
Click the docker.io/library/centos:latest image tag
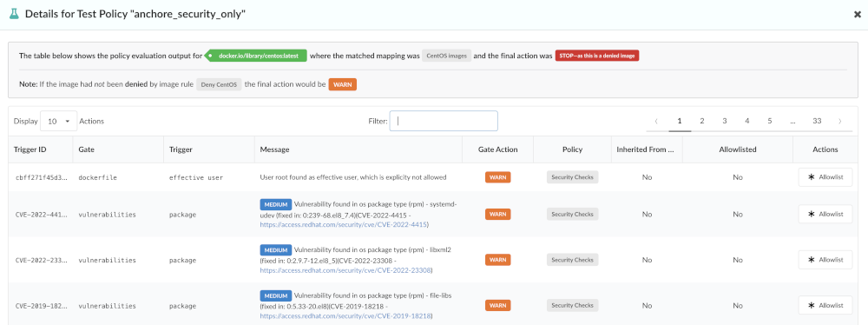(x=256, y=56)
